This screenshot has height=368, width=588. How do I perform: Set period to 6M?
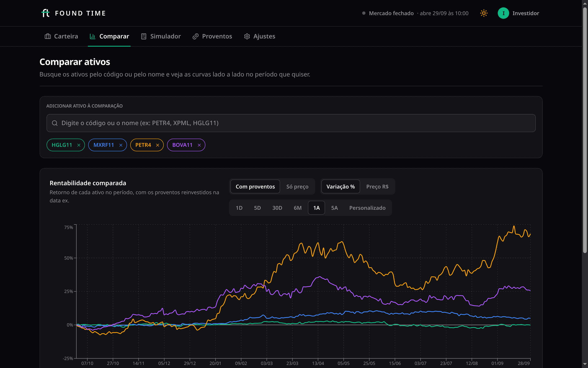coord(298,208)
